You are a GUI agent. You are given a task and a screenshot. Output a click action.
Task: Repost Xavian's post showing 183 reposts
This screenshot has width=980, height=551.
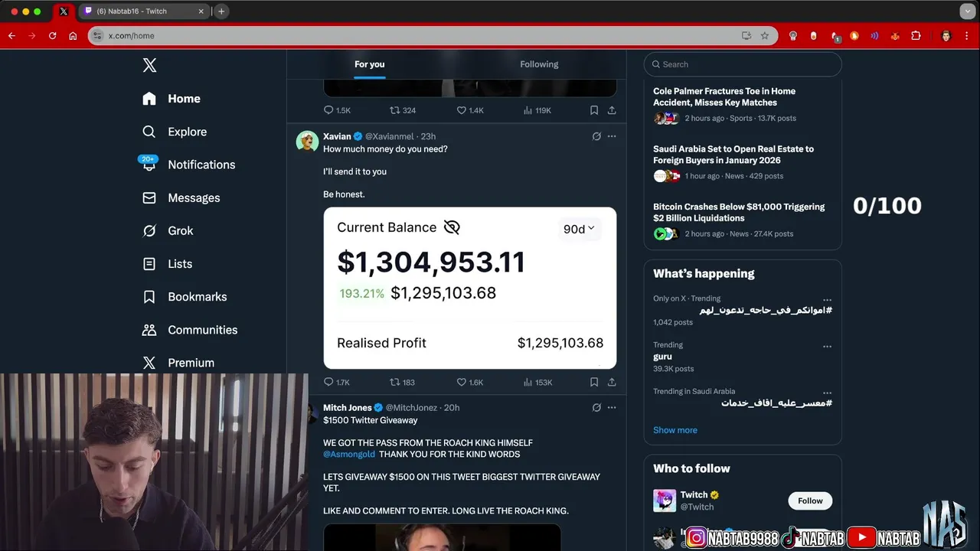pos(402,382)
